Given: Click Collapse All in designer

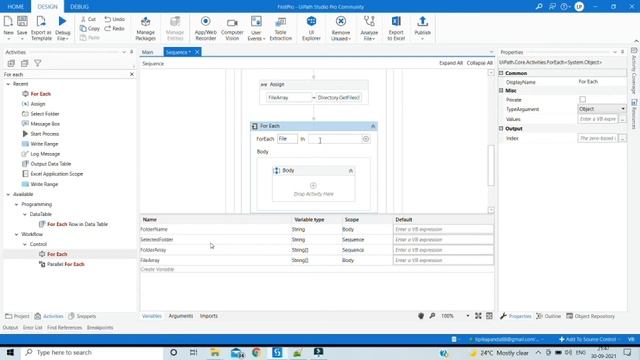Looking at the screenshot, I should 480,63.
